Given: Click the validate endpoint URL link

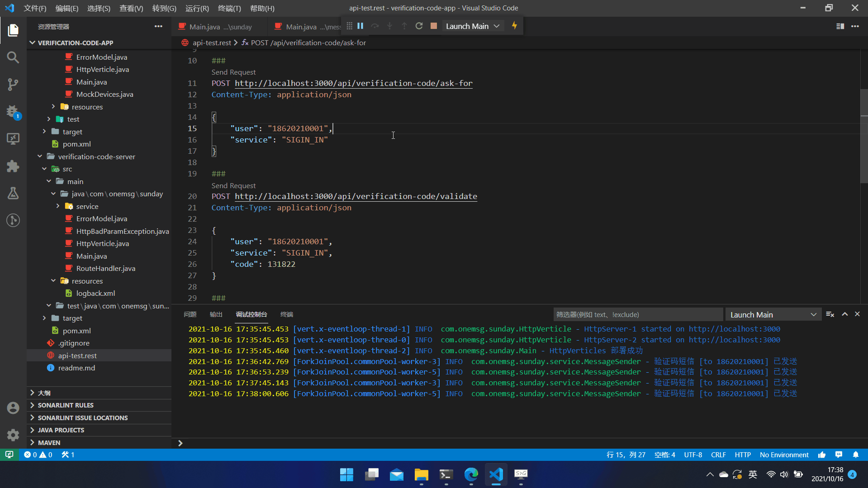Looking at the screenshot, I should pyautogui.click(x=356, y=196).
